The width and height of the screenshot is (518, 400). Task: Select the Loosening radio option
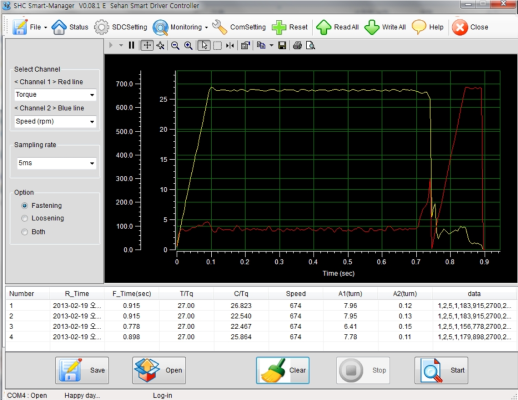24,218
